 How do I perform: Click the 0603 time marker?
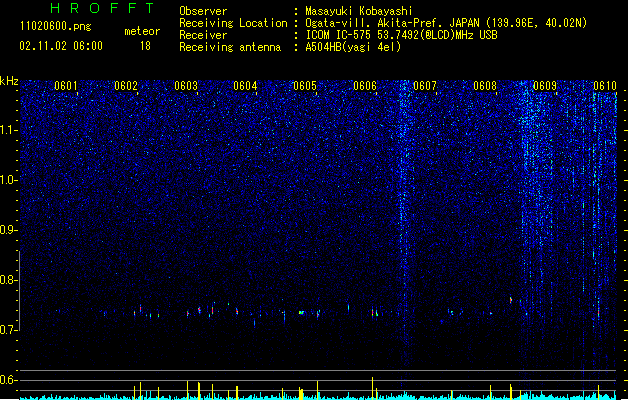pos(186,86)
